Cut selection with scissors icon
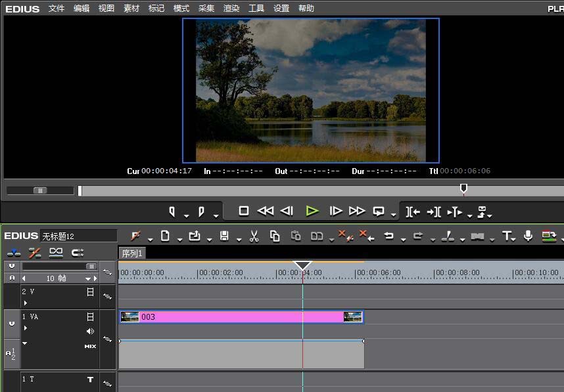 [x=254, y=236]
